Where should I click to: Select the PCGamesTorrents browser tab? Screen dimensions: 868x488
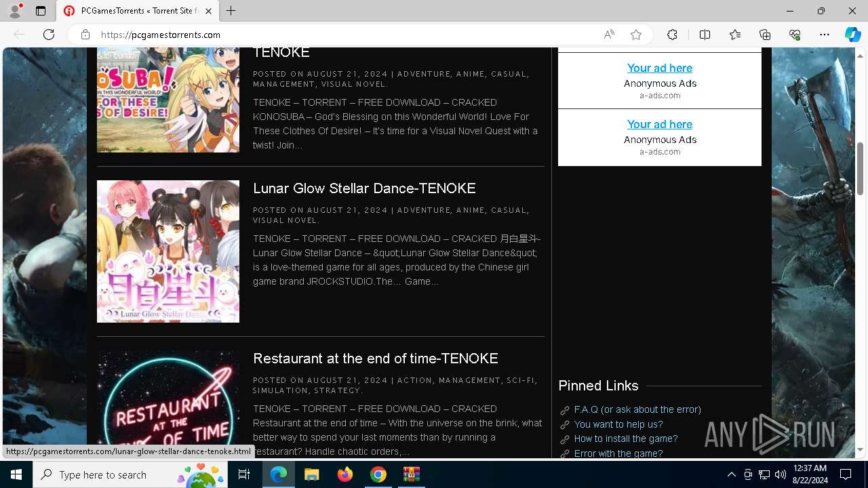pyautogui.click(x=138, y=11)
